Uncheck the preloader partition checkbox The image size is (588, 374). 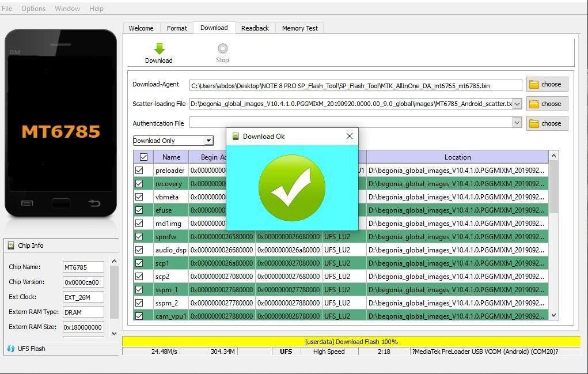[139, 171]
